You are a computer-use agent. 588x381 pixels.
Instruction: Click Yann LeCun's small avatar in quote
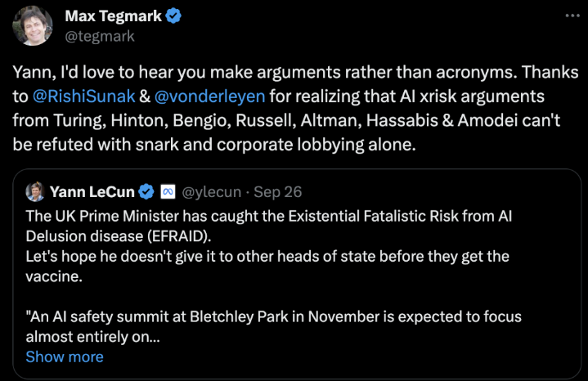(34, 192)
